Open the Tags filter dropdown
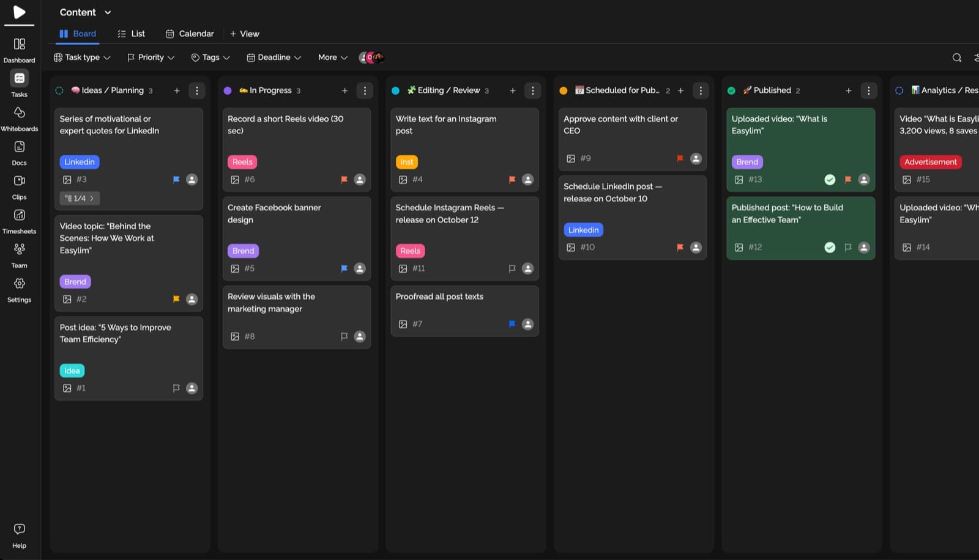This screenshot has width=979, height=560. click(x=210, y=57)
